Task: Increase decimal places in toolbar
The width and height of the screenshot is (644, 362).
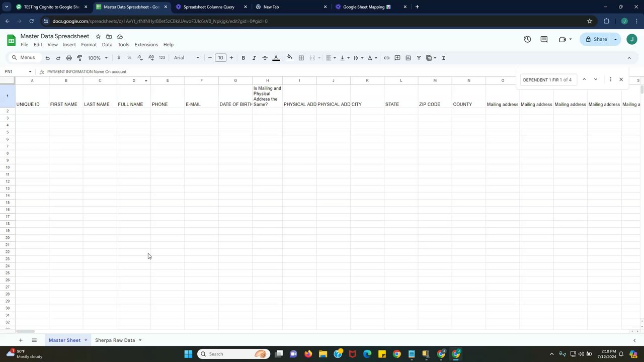Action: point(151,58)
